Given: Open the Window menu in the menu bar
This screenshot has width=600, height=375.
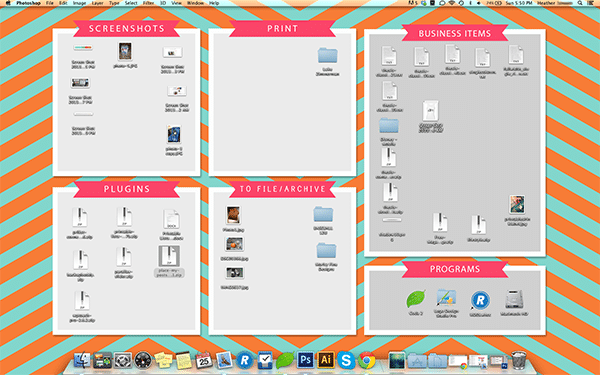Looking at the screenshot, I should pyautogui.click(x=195, y=3).
